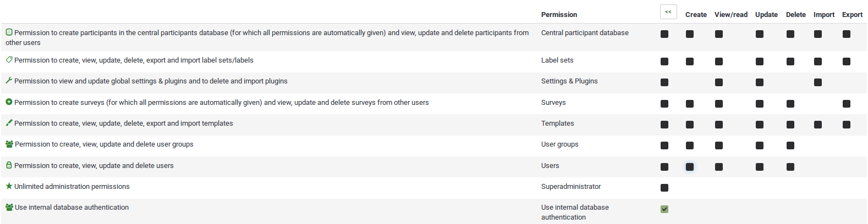
Task: Uncheck Use internal database authentication checkbox
Action: click(x=664, y=209)
